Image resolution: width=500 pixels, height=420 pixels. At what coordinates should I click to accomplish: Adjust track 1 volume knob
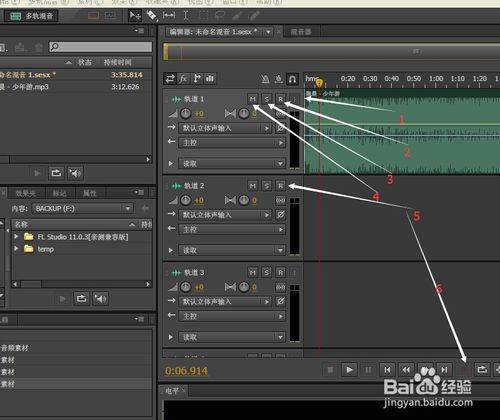click(186, 114)
